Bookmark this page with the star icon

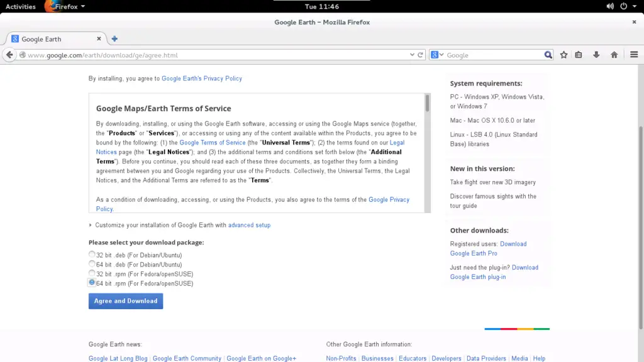pos(564,55)
